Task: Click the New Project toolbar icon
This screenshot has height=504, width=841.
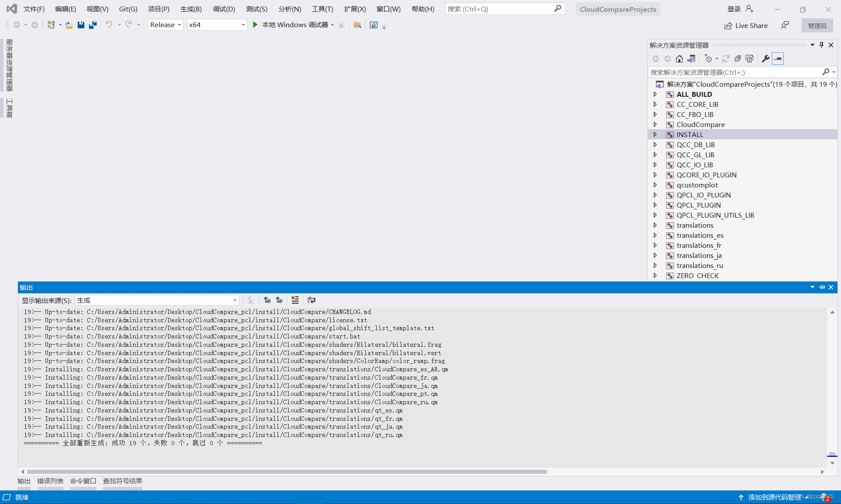Action: (x=51, y=25)
